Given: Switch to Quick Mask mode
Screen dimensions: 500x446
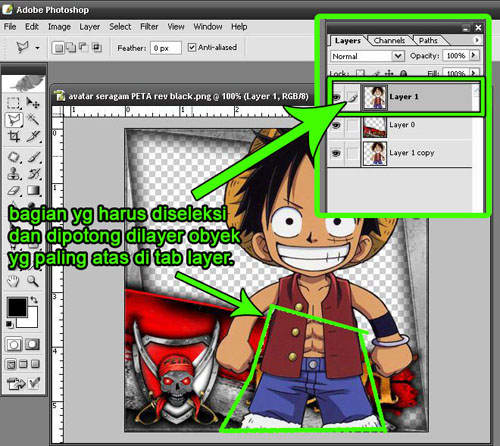Looking at the screenshot, I should [x=32, y=344].
